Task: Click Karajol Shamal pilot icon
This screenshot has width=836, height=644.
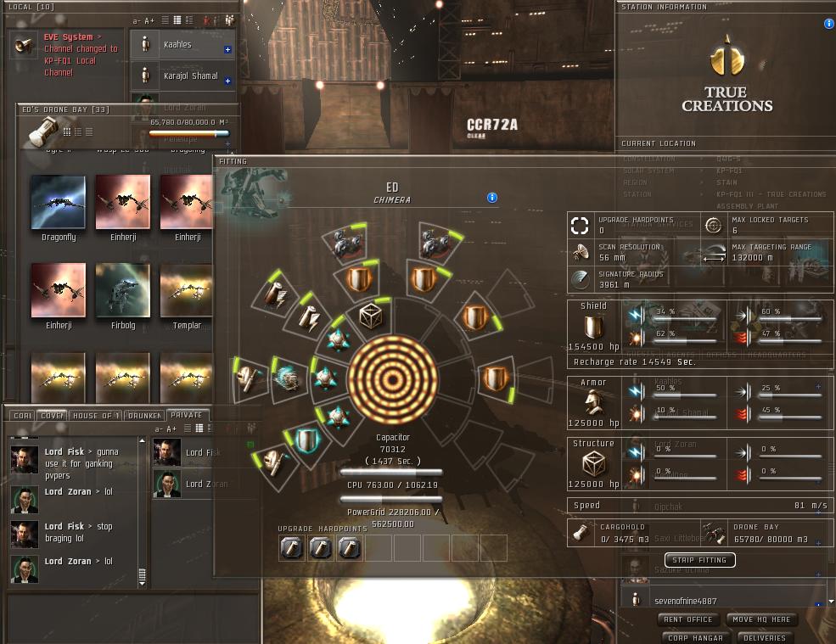Action: (145, 76)
